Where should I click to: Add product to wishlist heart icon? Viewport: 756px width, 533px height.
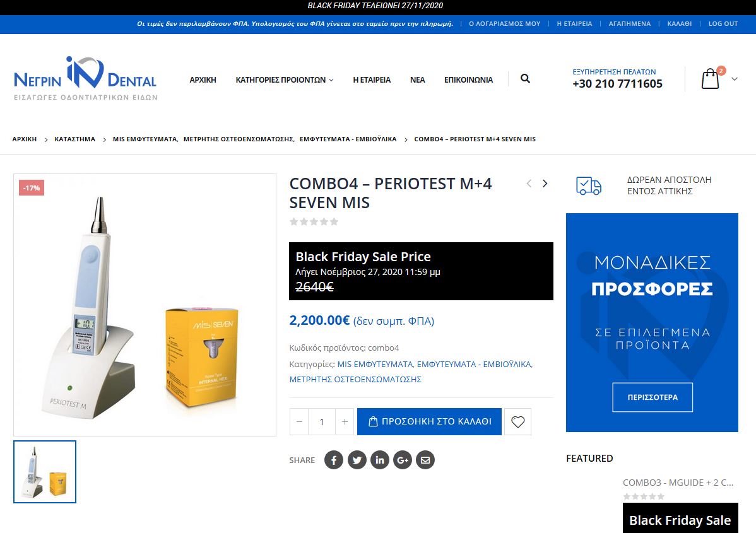coord(518,422)
